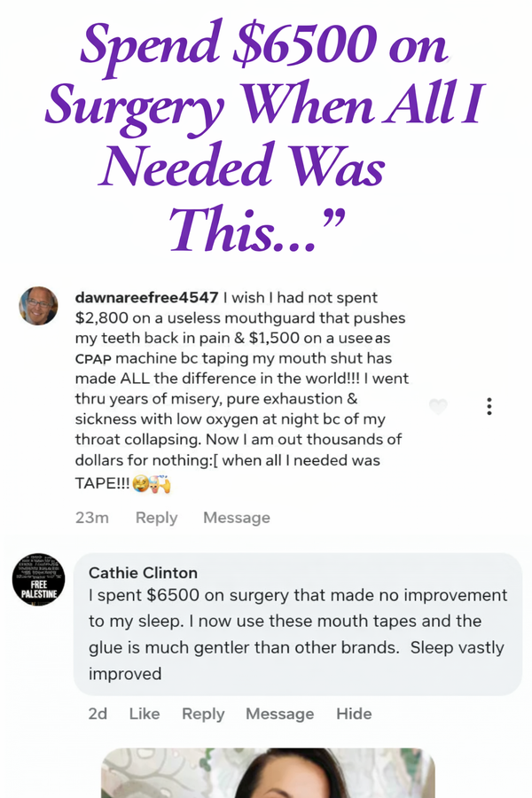Like Cathie Clinton's comment
The height and width of the screenshot is (798, 532).
(x=145, y=714)
